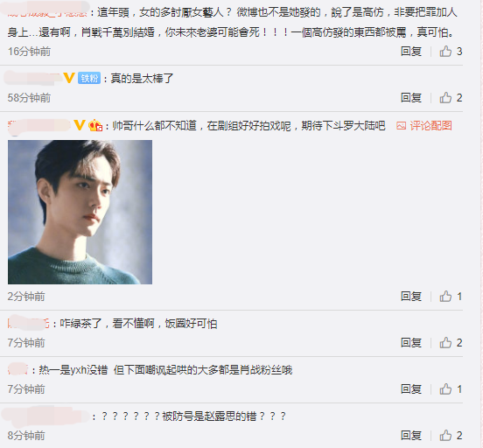Like the 咋绿茶了 comment
The image size is (483, 448).
451,343
